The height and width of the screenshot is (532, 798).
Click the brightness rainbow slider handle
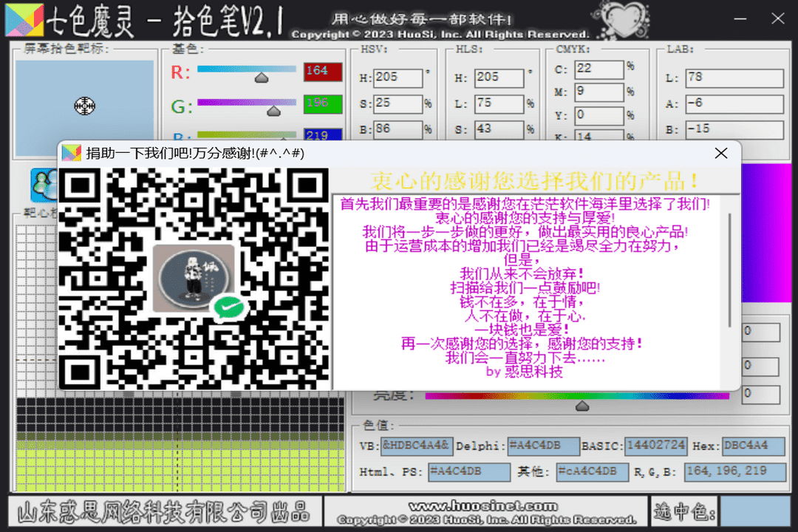(582, 406)
